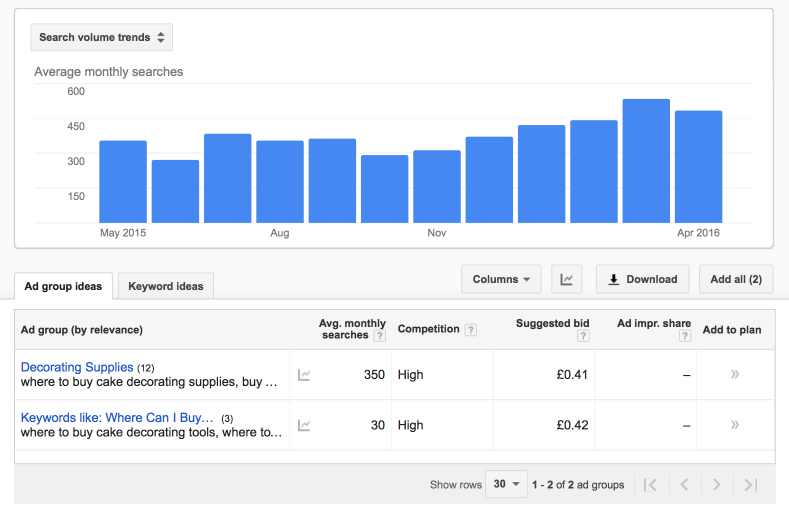789x521 pixels.
Task: Open Avg. monthly searches help icon
Action: [x=380, y=336]
